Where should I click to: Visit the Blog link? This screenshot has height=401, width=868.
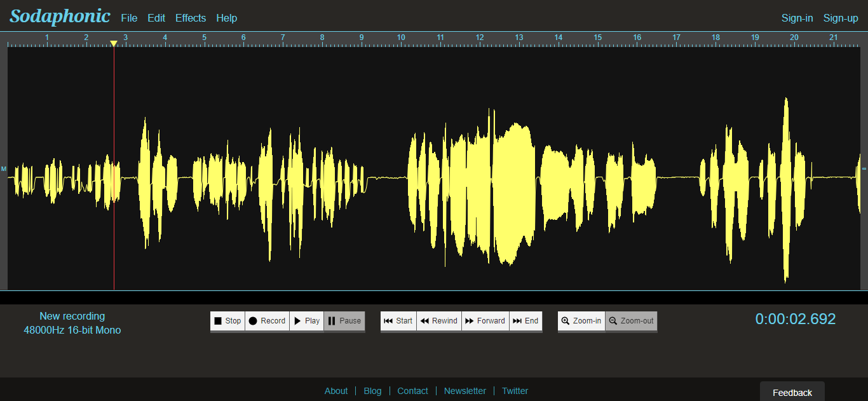point(372,391)
